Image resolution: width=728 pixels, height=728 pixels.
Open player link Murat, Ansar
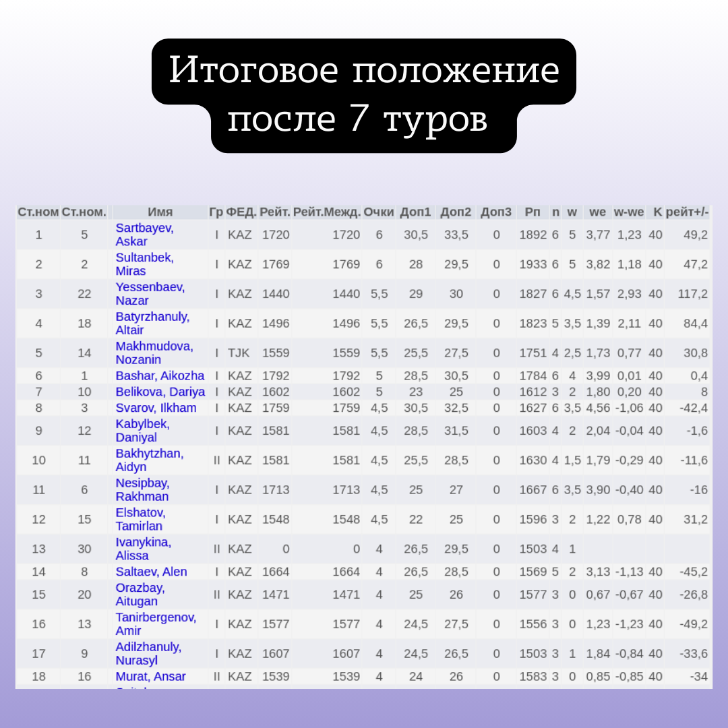click(150, 677)
